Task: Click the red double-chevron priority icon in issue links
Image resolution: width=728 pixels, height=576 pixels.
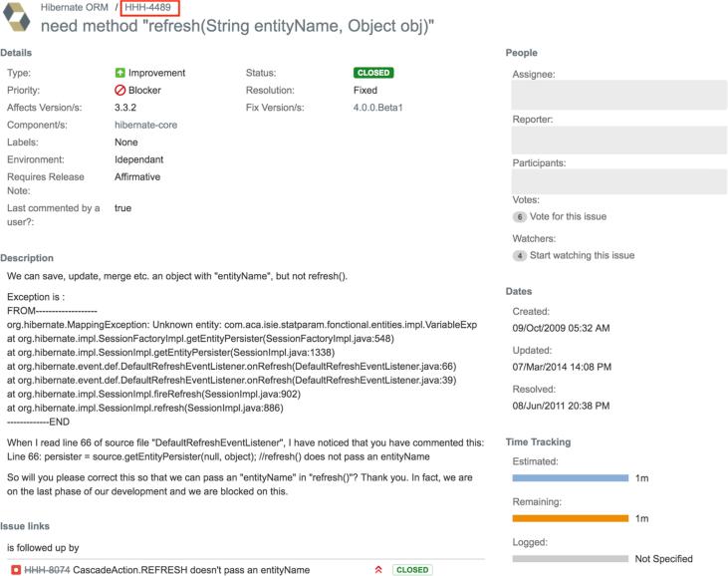Action: pos(377,570)
